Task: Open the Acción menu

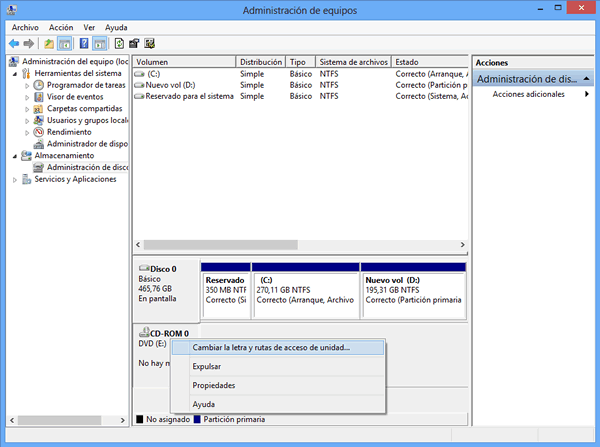Action: click(61, 28)
